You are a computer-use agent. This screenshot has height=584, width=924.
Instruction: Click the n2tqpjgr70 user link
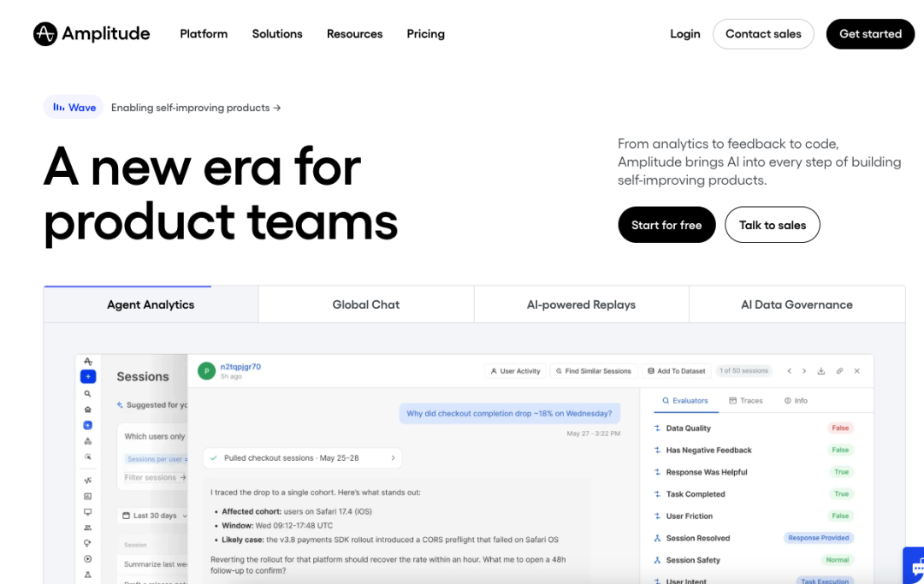point(240,367)
